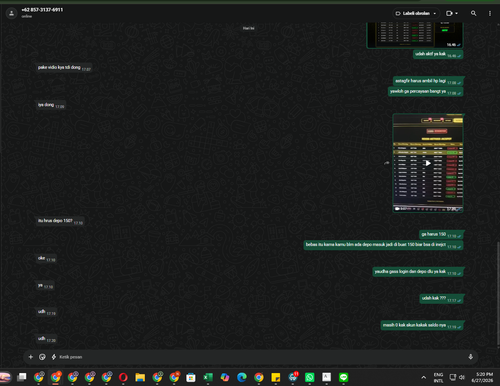500x386 pixels.
Task: Open the LINE app in the taskbar
Action: pyautogui.click(x=343, y=377)
